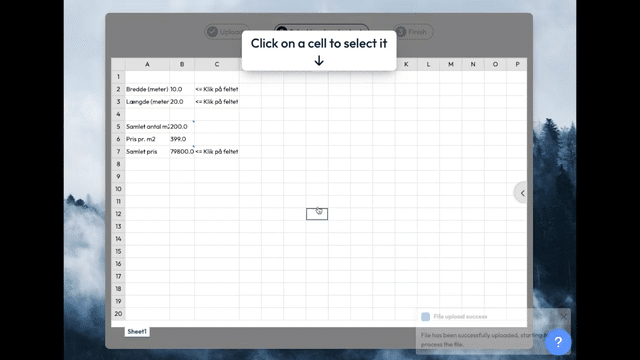Select column O header
The width and height of the screenshot is (640, 360).
(495, 64)
